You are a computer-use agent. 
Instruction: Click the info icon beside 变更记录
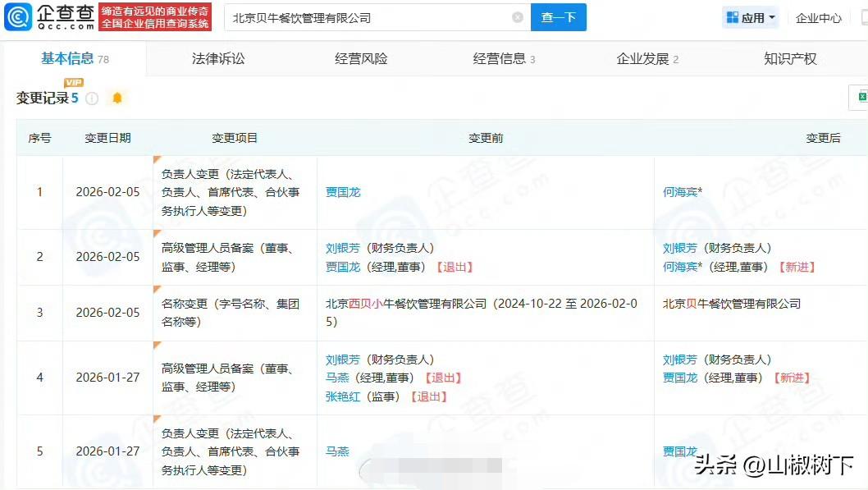[x=92, y=98]
